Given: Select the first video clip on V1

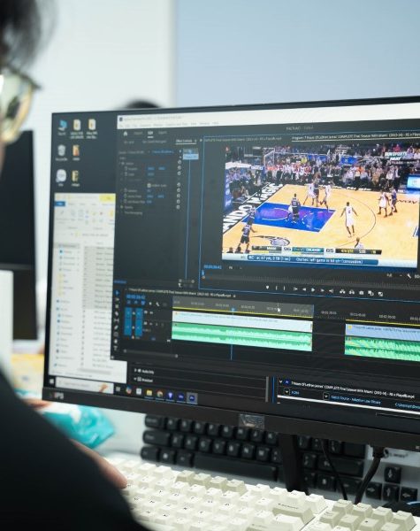Looking at the screenshot, I should pos(242,321).
